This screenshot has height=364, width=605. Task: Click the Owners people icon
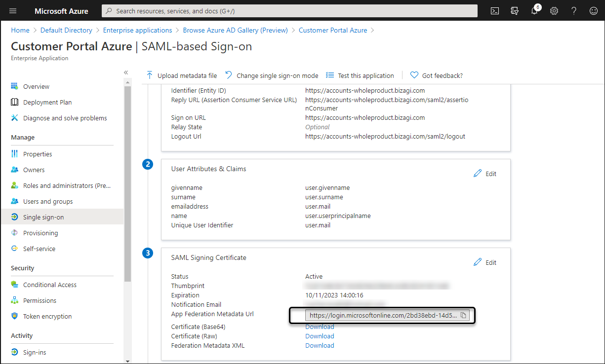[x=14, y=170]
